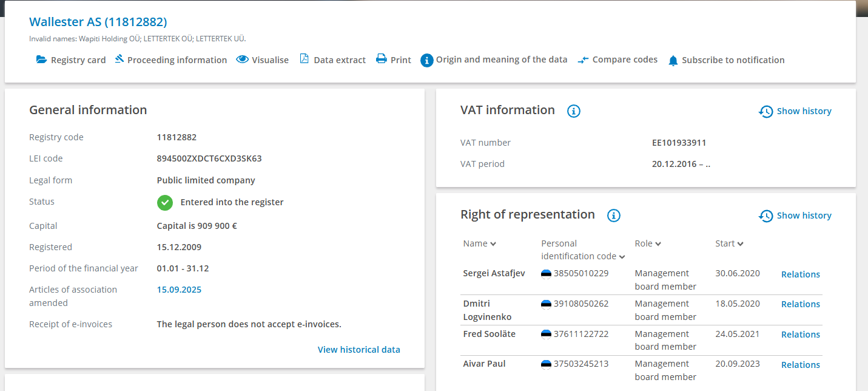Click the Print printer icon

tap(382, 59)
